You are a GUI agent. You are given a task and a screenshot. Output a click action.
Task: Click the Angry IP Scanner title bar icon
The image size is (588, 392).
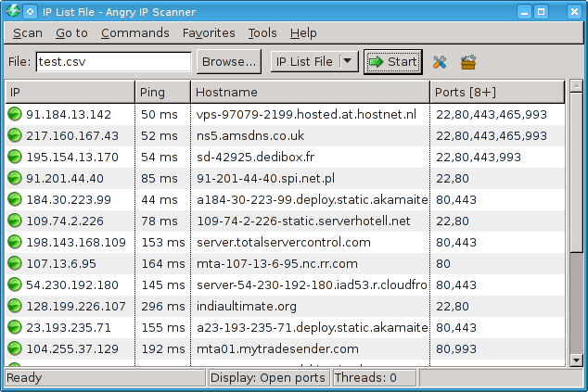pyautogui.click(x=13, y=11)
